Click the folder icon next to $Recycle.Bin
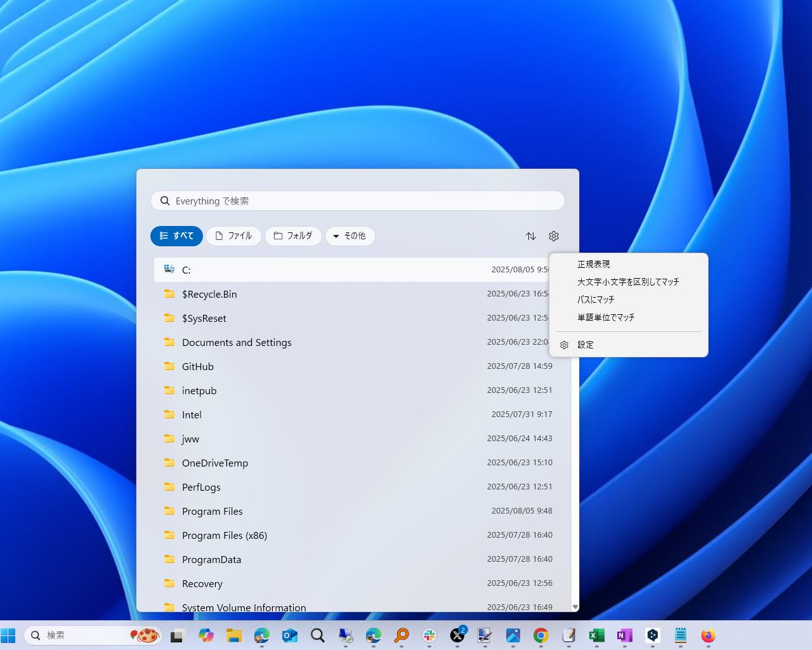This screenshot has height=650, width=812. [169, 294]
